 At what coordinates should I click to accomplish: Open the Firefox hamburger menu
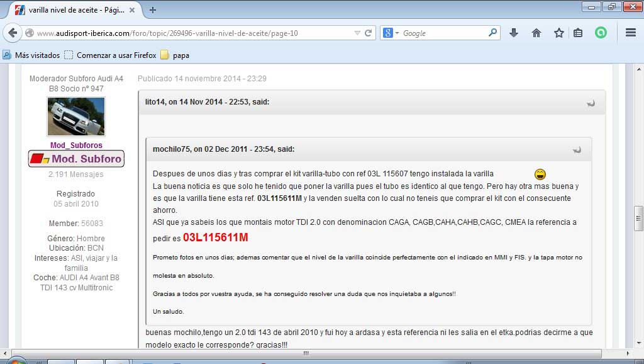[631, 33]
